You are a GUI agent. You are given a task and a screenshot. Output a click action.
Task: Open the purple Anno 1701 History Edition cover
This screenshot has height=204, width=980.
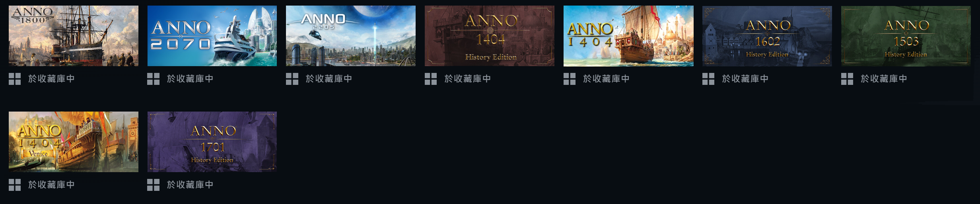[212, 142]
